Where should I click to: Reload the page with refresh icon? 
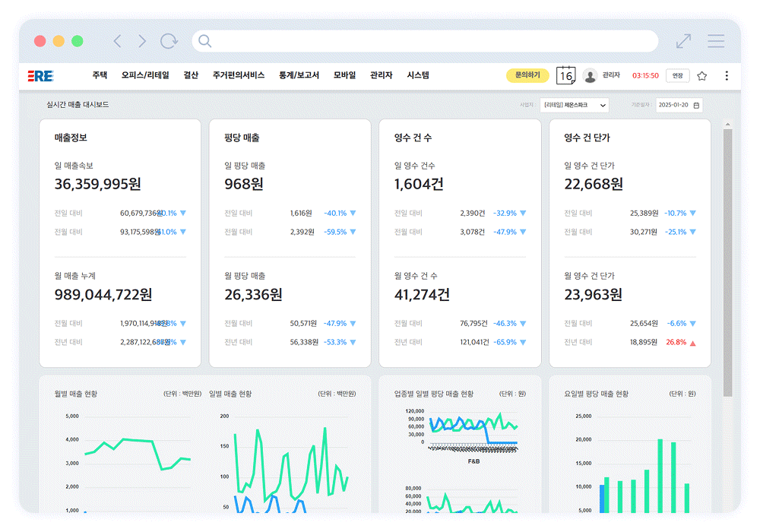pos(169,41)
